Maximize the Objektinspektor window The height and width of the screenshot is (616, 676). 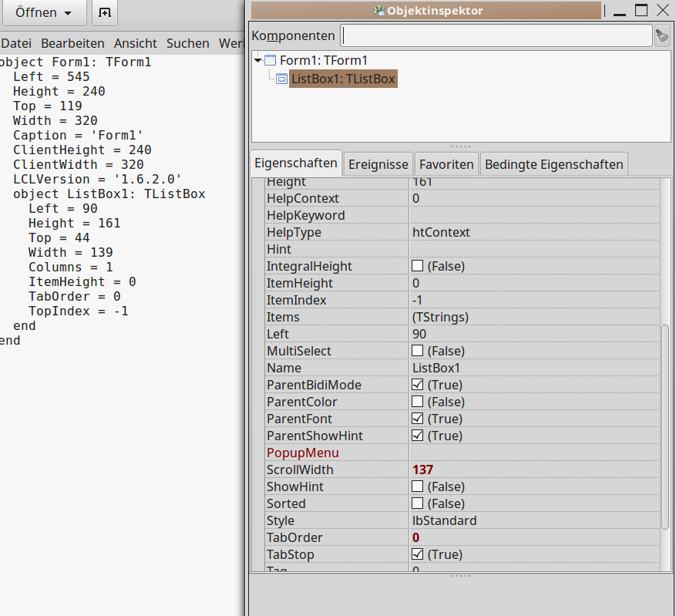(x=641, y=10)
